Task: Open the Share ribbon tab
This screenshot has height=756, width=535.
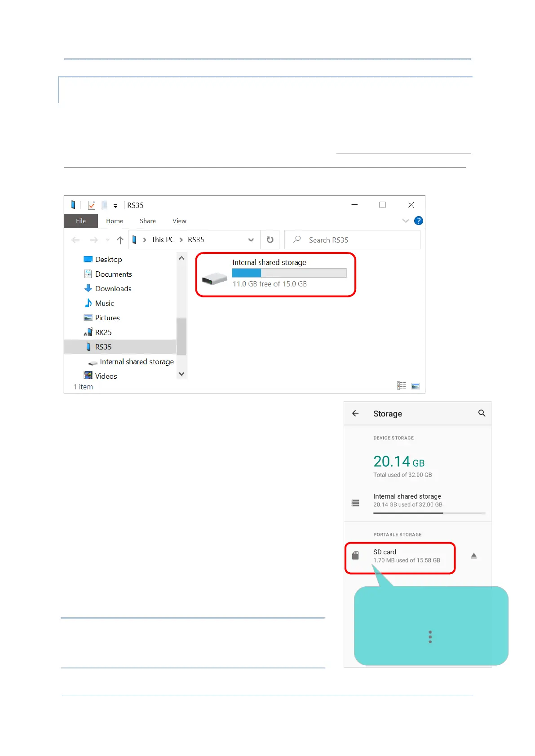Action: [148, 221]
